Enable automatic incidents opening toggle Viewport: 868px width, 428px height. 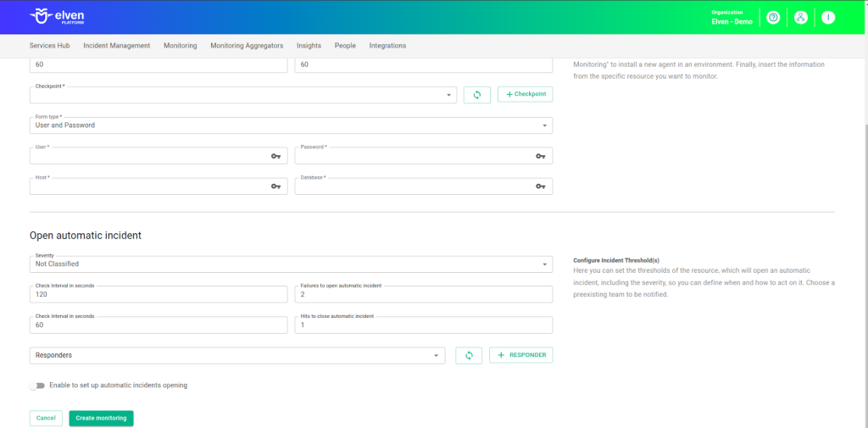tap(36, 386)
